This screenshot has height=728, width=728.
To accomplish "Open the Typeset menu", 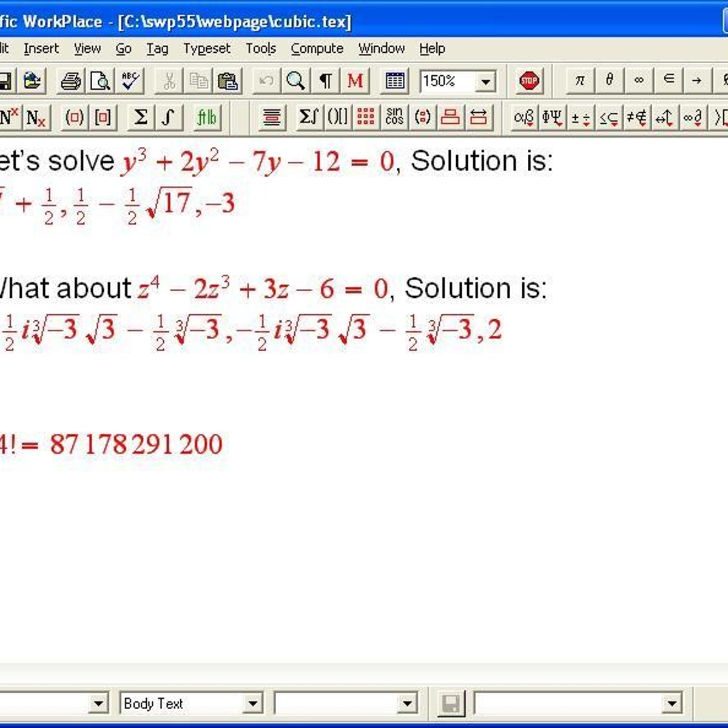I will [207, 49].
